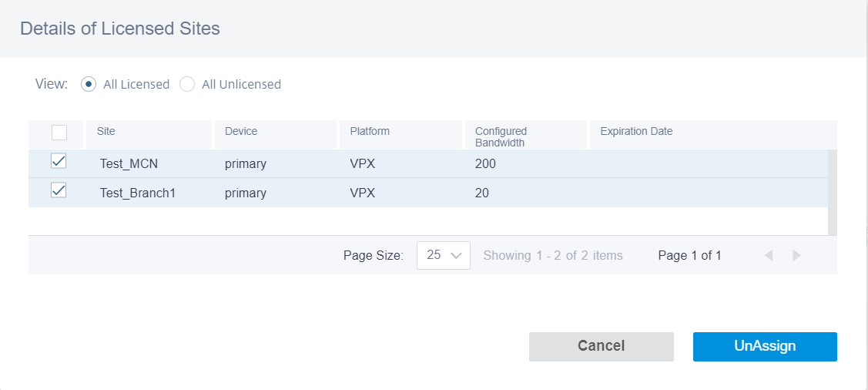The image size is (868, 390).
Task: Toggle the select-all header checkbox
Action: 59,133
